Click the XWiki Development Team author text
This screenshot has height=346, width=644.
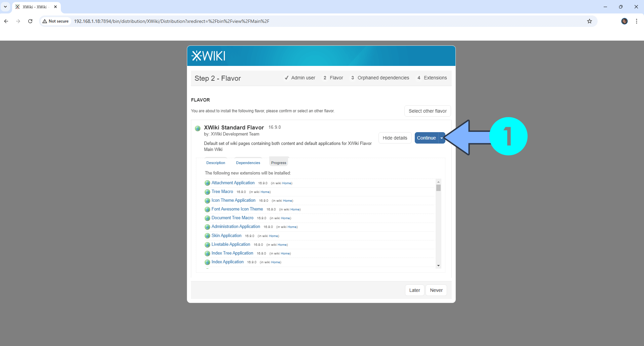(x=235, y=134)
